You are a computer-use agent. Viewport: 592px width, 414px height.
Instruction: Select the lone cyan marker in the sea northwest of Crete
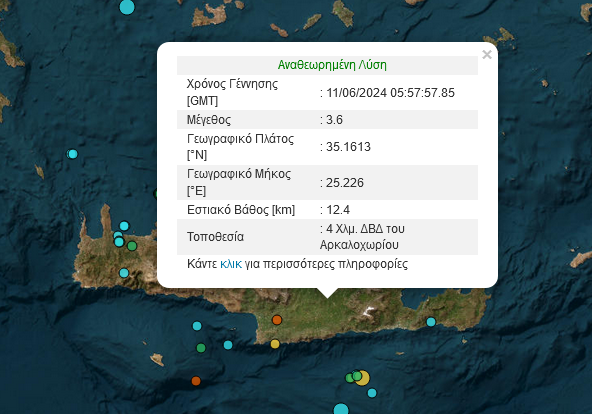[72, 154]
